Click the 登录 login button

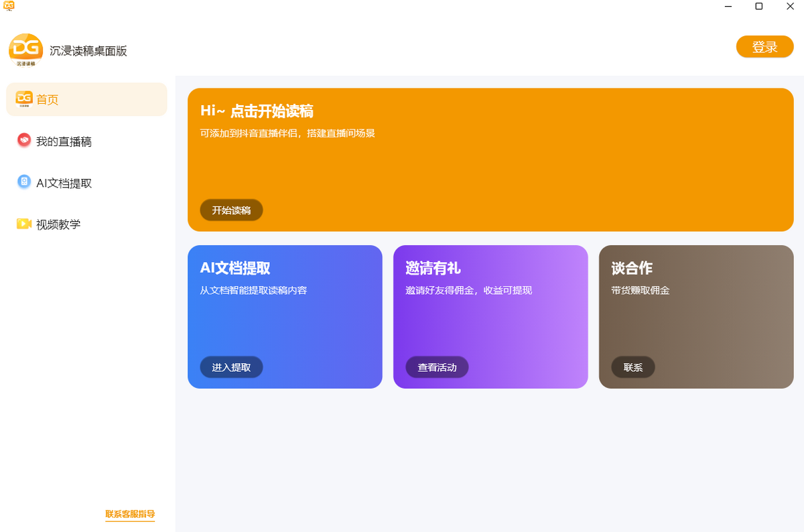(764, 47)
